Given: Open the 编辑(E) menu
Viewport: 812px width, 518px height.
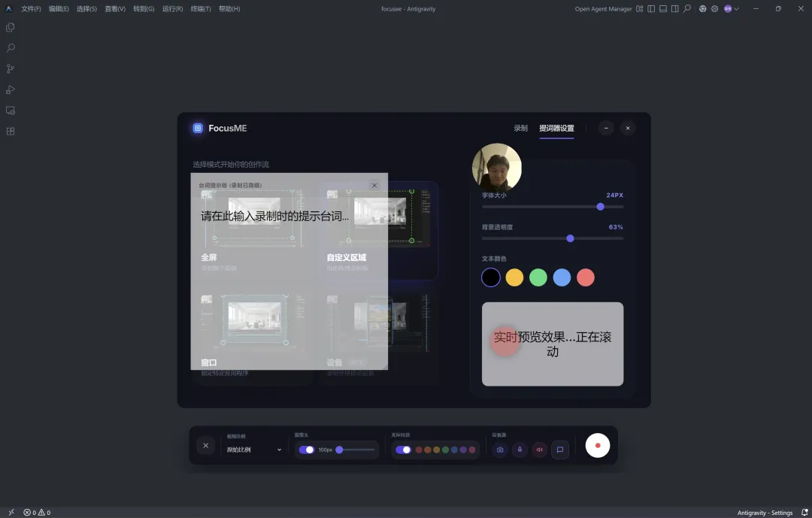Looking at the screenshot, I should point(59,9).
